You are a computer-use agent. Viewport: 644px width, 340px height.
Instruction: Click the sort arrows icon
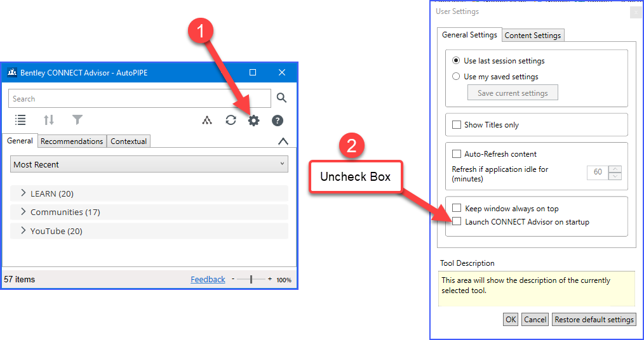pos(49,120)
